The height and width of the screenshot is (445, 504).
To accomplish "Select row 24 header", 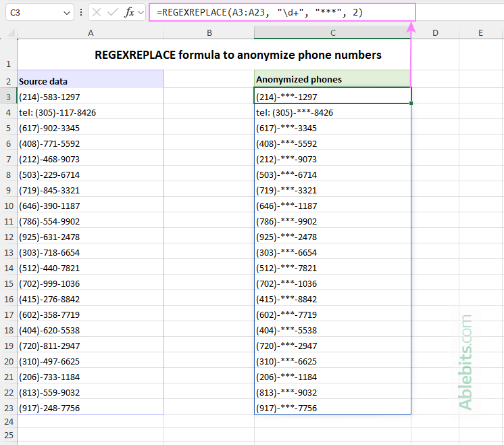I will (x=8, y=421).
